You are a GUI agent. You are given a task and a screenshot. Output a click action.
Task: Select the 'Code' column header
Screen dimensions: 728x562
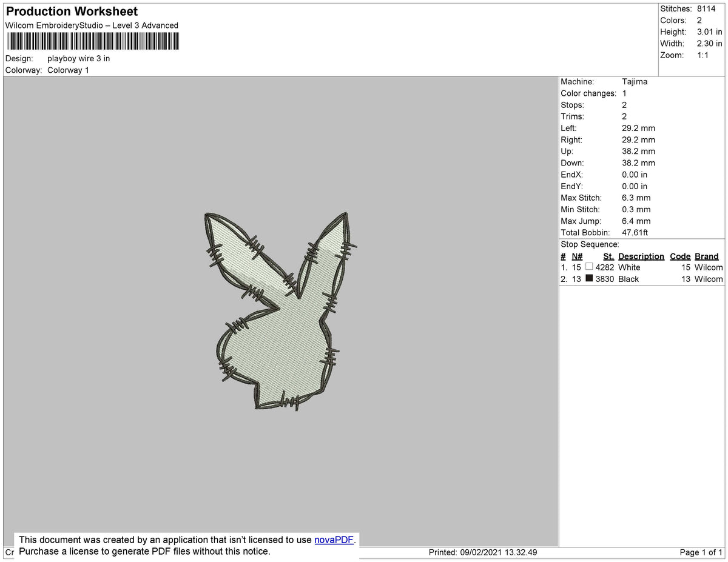(x=680, y=256)
